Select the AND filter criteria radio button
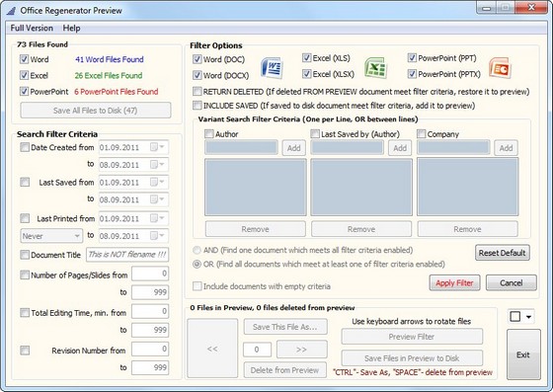553x392 pixels. pos(197,250)
